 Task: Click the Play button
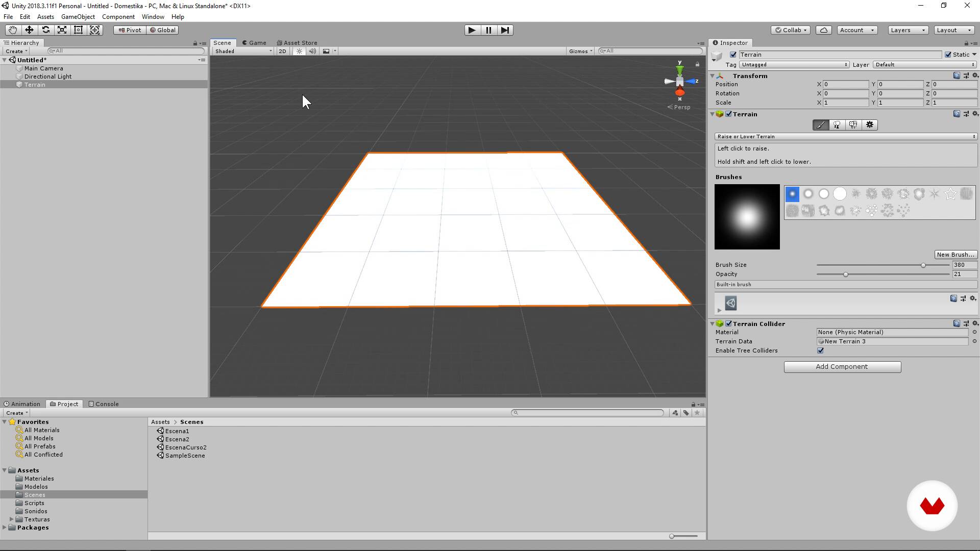pos(472,30)
